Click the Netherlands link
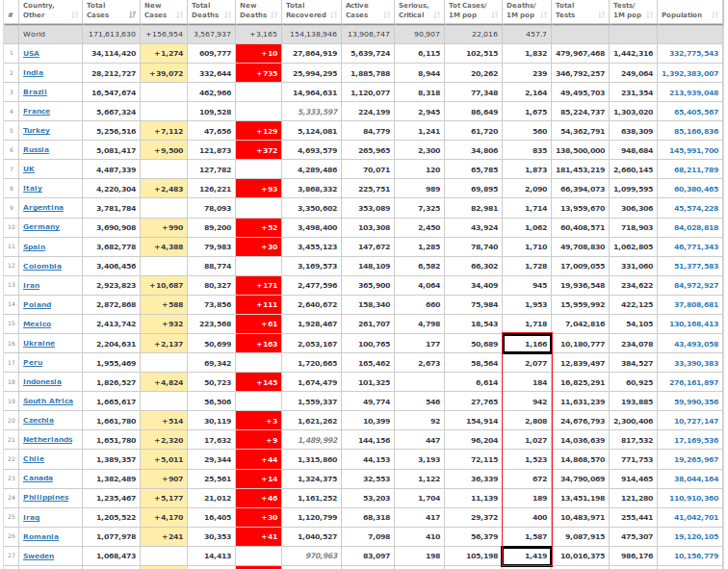The width and height of the screenshot is (728, 569). pos(48,440)
